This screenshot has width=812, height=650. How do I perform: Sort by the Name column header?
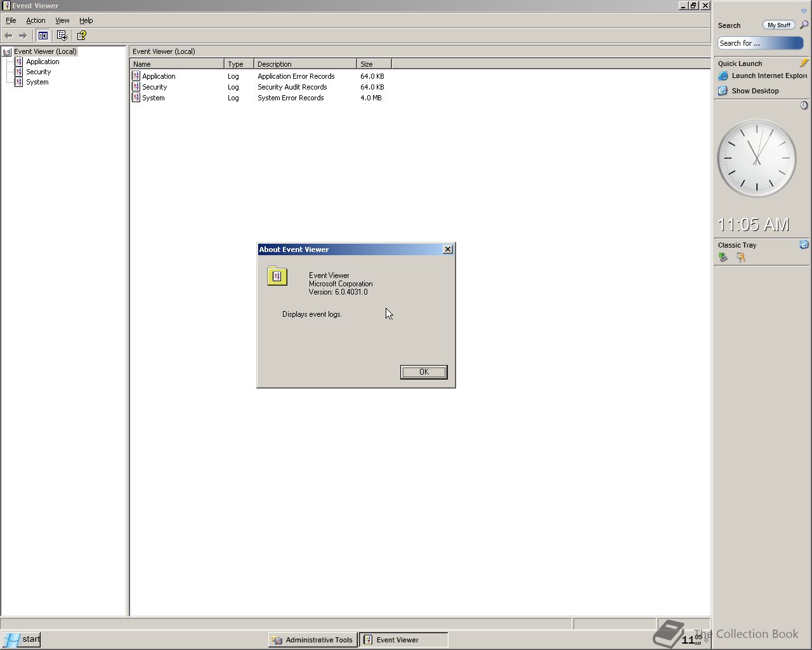(x=177, y=64)
